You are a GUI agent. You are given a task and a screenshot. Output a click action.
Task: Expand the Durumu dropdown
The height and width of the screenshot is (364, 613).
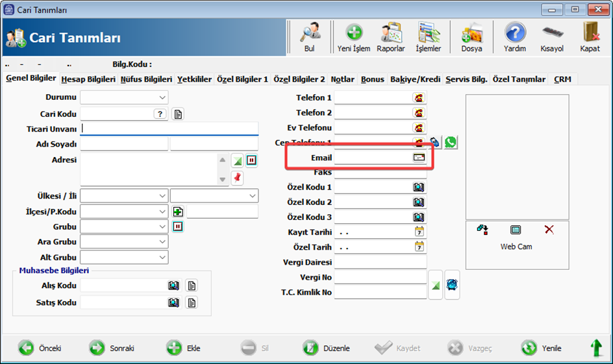point(162,98)
